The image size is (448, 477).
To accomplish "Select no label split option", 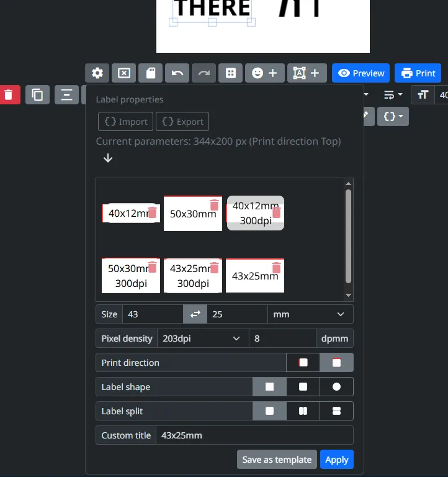I will coord(269,411).
